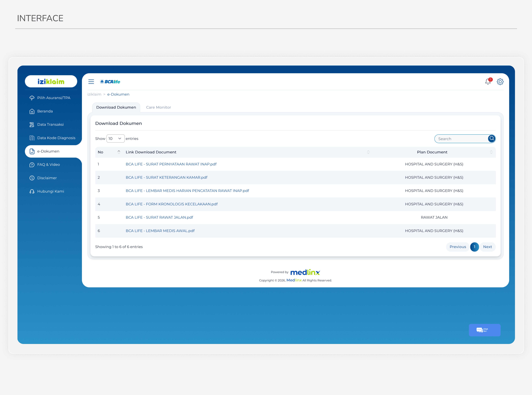
Task: Click the Disclaimer info icon
Action: pyautogui.click(x=32, y=178)
